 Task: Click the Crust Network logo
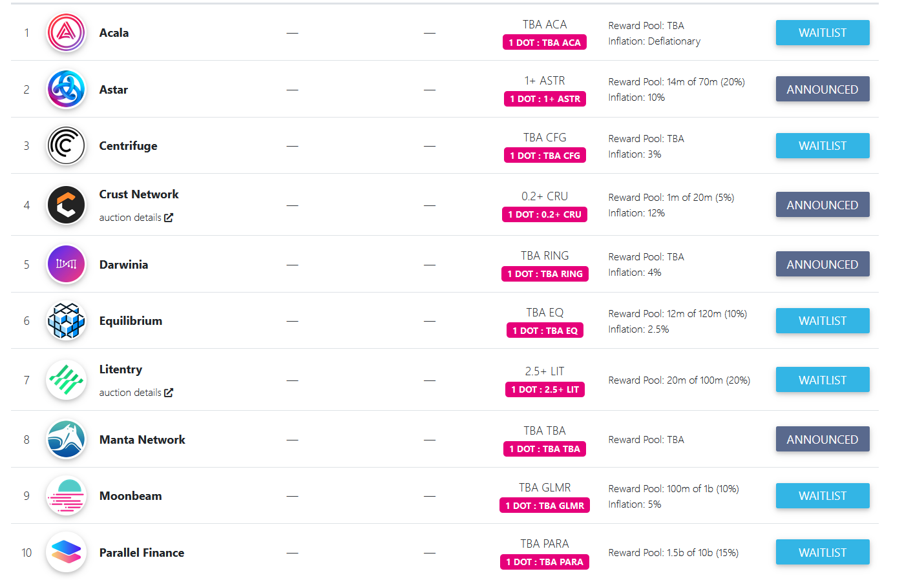[x=66, y=205]
